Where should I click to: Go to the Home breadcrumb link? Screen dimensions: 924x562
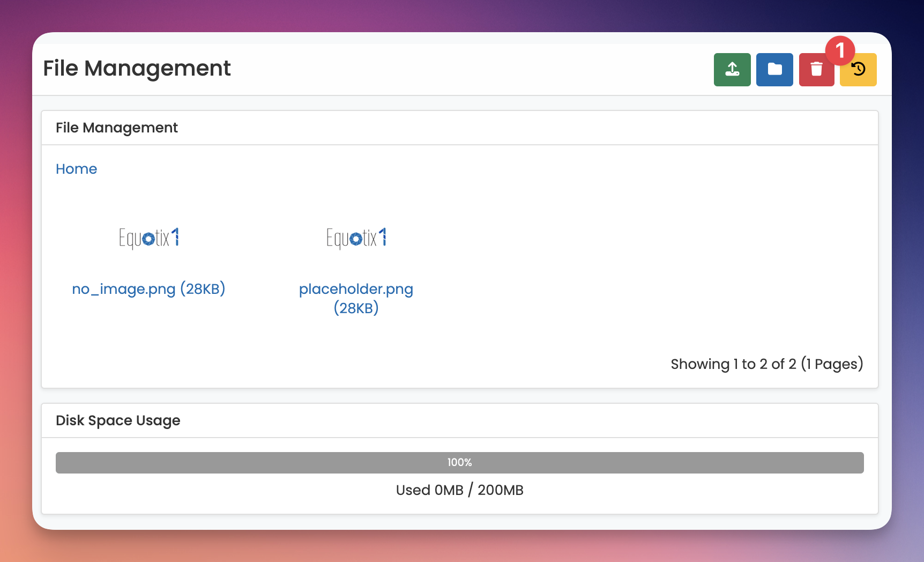point(77,169)
